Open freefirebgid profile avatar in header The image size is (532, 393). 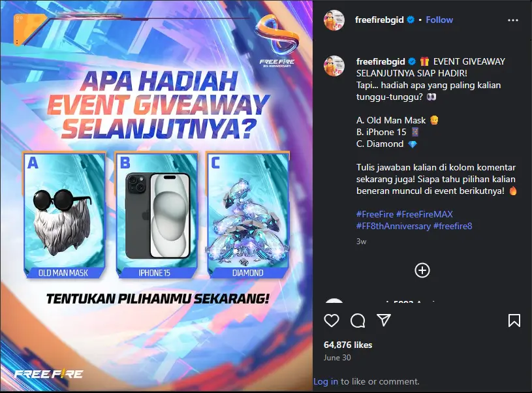334,20
